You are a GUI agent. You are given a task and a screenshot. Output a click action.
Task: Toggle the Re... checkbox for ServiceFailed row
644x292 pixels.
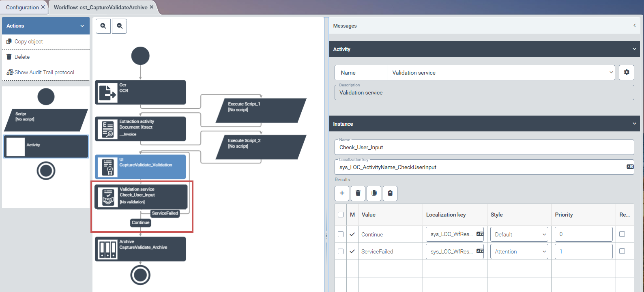tap(622, 251)
